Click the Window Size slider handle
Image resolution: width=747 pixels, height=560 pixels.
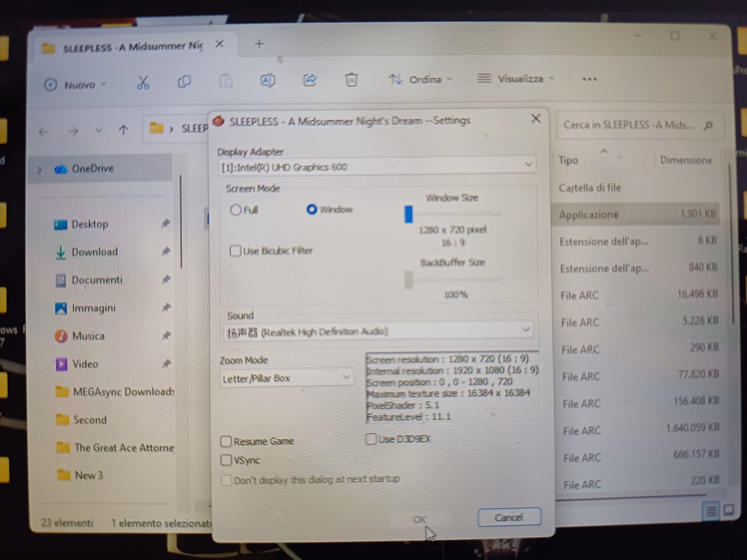(x=409, y=214)
